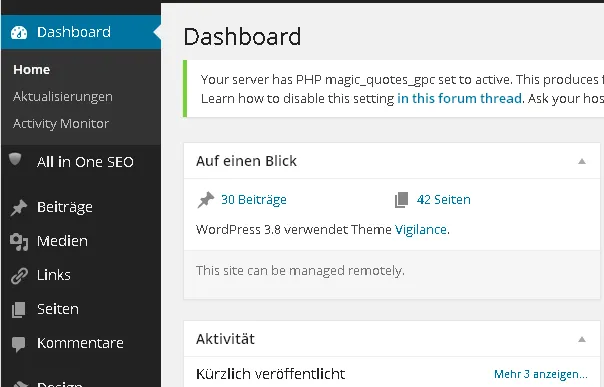Click the Medien media icon in sidebar
The height and width of the screenshot is (387, 604).
point(19,242)
